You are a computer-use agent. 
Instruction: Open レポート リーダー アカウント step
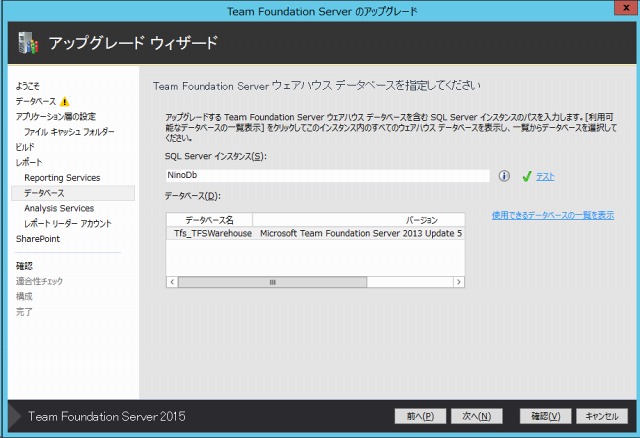pyautogui.click(x=67, y=224)
